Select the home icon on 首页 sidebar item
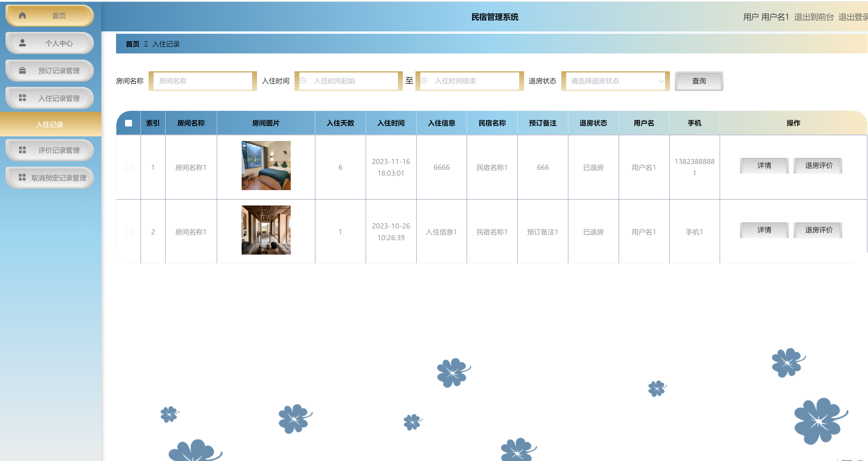868x461 pixels. tap(22, 15)
